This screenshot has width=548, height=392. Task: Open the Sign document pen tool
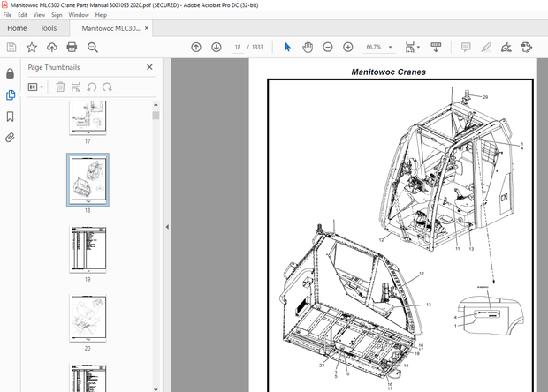click(x=506, y=47)
